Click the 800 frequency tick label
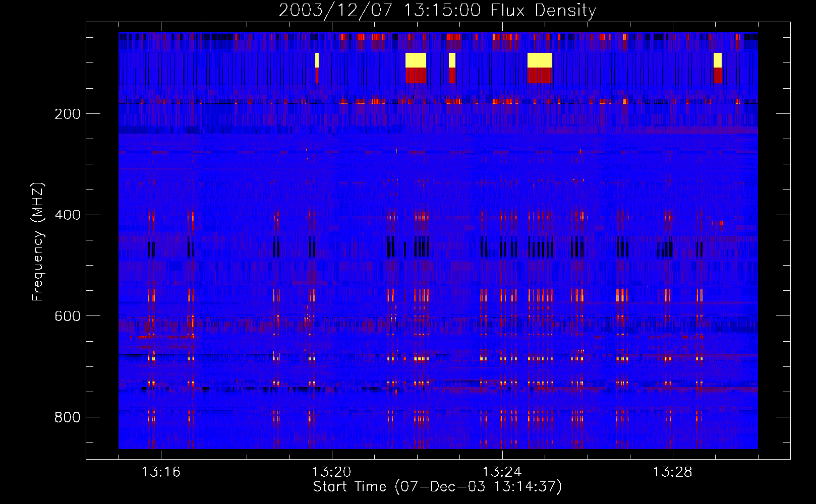 [x=67, y=417]
